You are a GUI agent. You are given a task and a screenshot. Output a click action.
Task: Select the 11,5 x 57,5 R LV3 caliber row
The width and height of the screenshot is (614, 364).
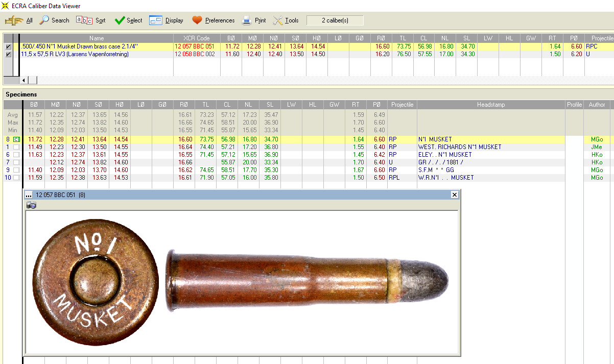317,54
